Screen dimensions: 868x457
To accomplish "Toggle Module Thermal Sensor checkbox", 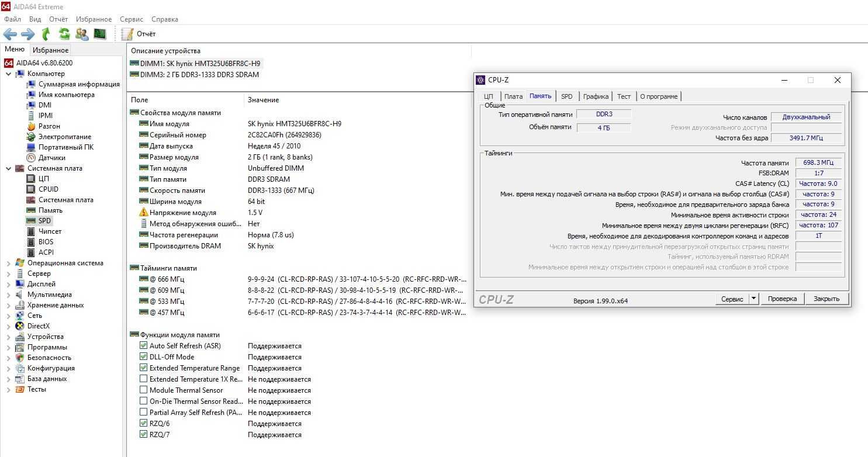I will (144, 390).
